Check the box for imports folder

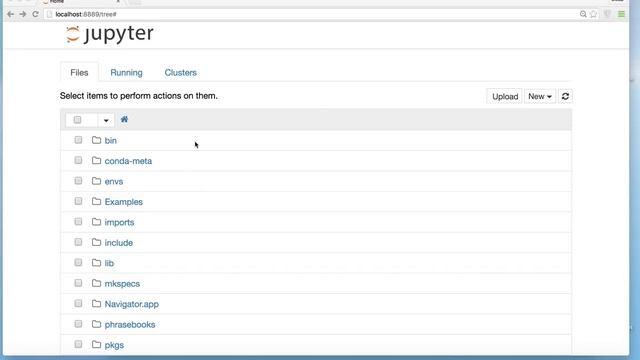pos(78,222)
